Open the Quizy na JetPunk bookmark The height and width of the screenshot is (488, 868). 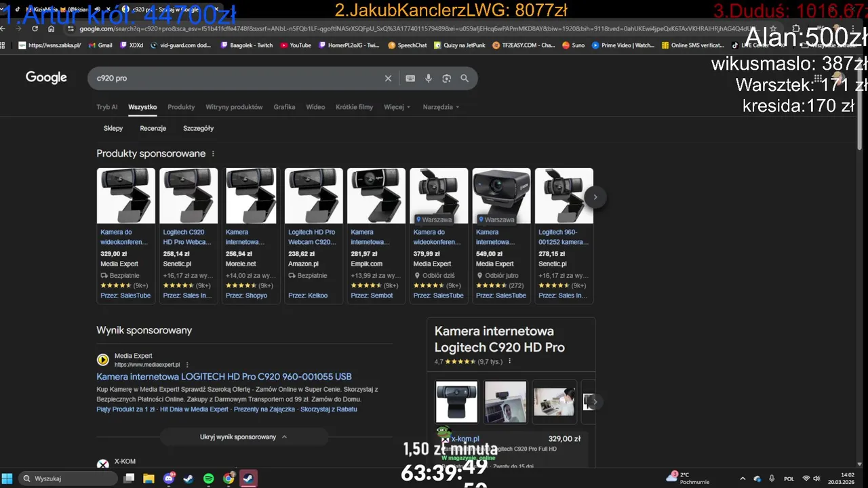click(460, 45)
